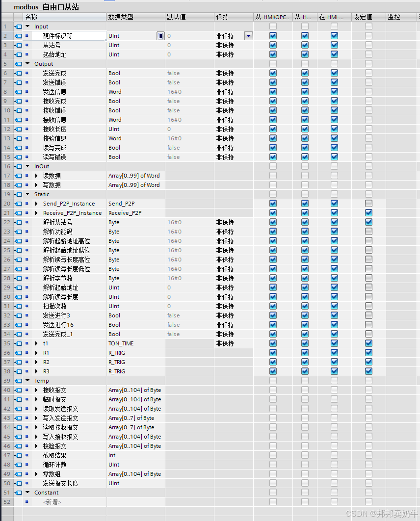Click the 默认值 column header
Image resolution: width=420 pixels, height=521 pixels.
[190, 17]
